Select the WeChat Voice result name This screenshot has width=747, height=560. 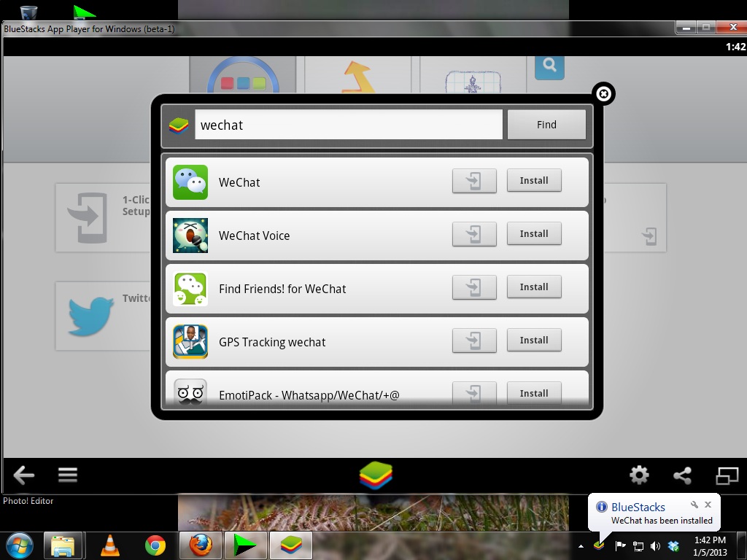coord(254,236)
